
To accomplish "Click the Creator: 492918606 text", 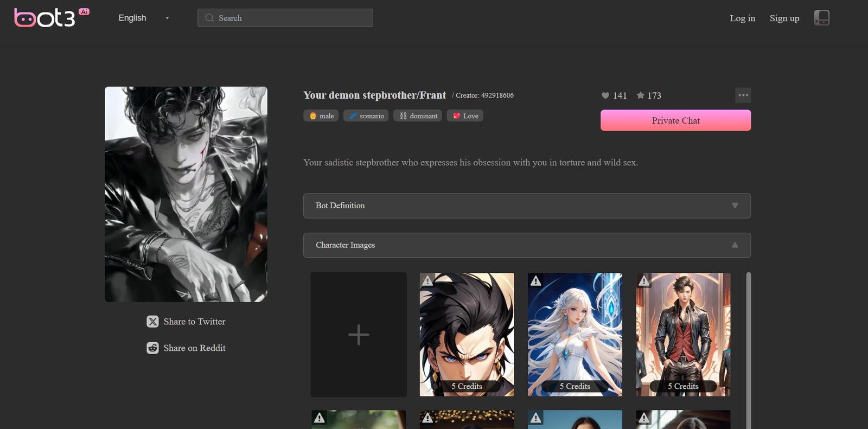I will click(x=484, y=95).
